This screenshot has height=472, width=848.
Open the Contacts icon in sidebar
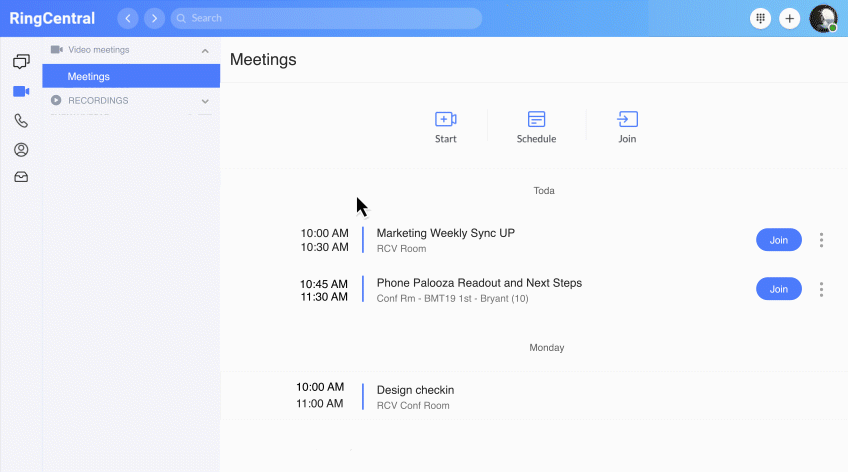click(x=21, y=150)
